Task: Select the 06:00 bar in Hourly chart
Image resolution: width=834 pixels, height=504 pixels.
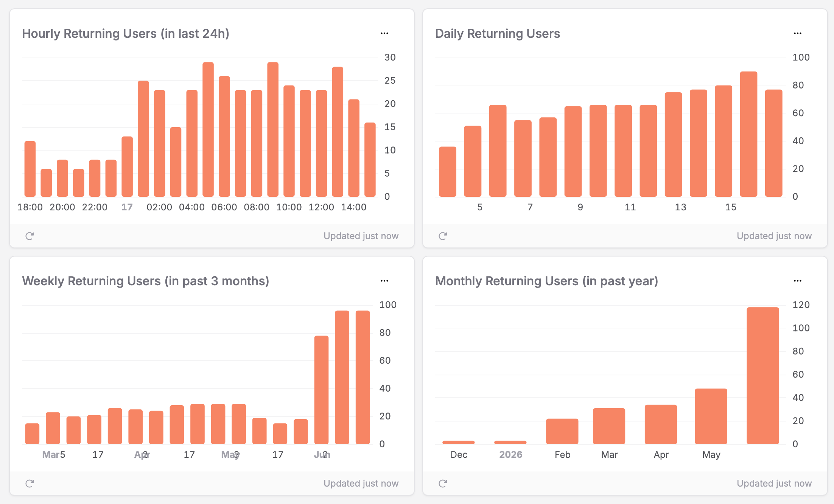Action: (x=224, y=136)
